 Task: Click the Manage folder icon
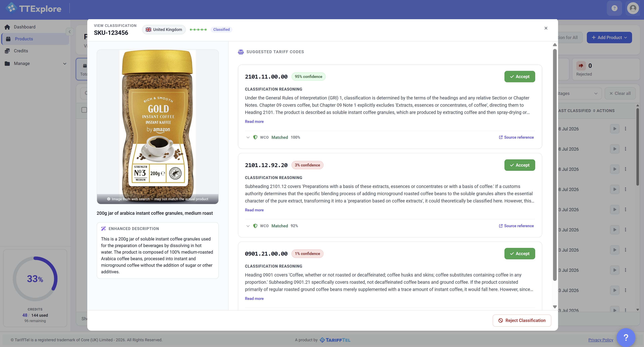7,64
